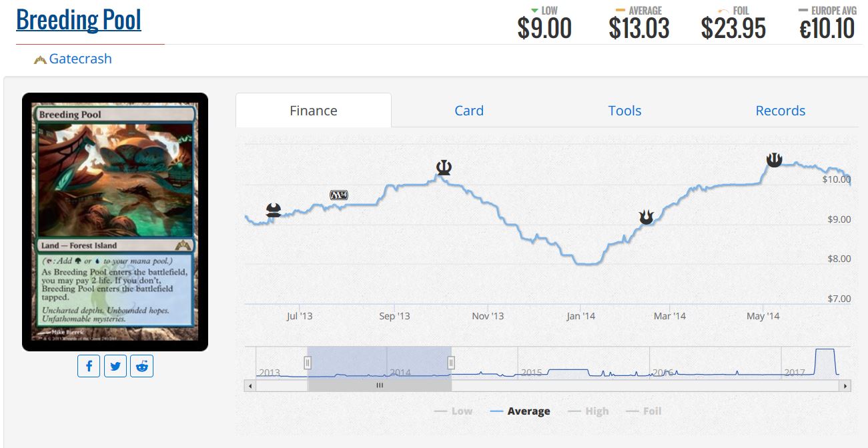Toggle the Average price series in legend

tap(520, 411)
